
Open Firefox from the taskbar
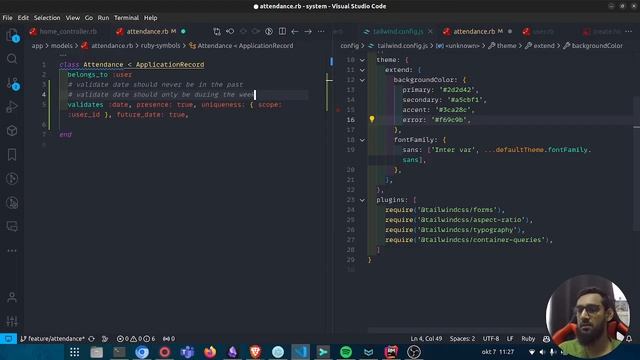(x=210, y=352)
